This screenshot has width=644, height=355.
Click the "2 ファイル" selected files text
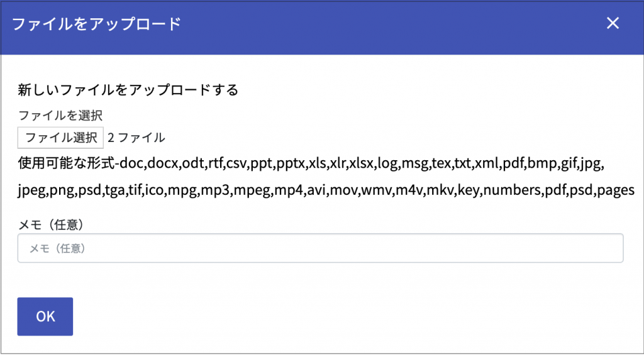coord(136,138)
